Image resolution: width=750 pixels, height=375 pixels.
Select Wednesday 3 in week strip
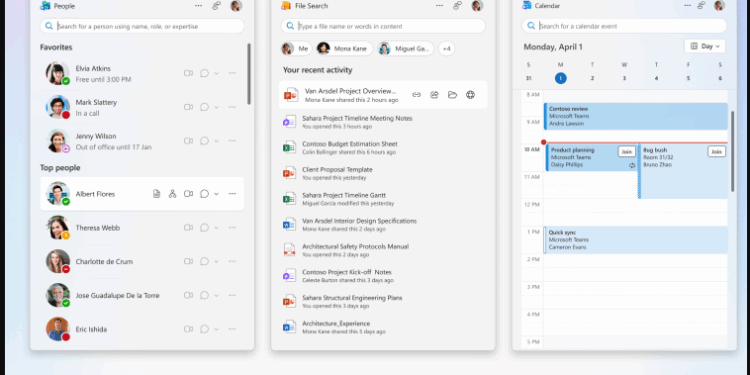click(624, 78)
